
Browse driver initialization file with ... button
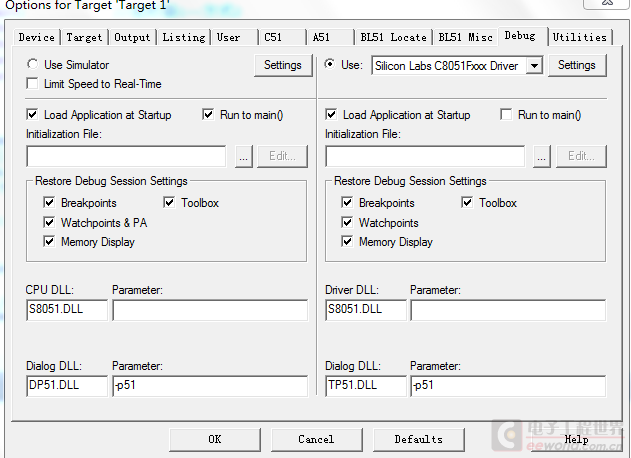click(x=542, y=156)
